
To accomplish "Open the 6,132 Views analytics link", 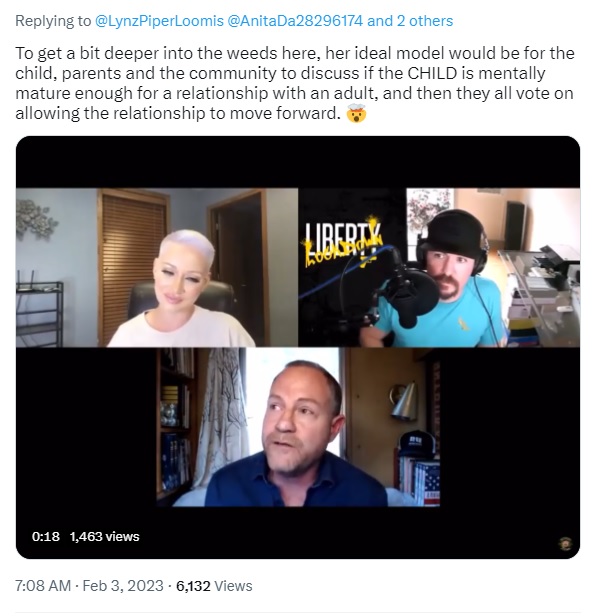I will point(214,585).
